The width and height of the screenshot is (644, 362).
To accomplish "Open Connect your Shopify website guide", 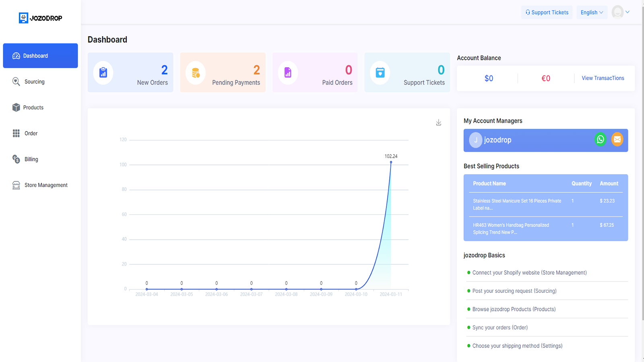I will tap(529, 273).
